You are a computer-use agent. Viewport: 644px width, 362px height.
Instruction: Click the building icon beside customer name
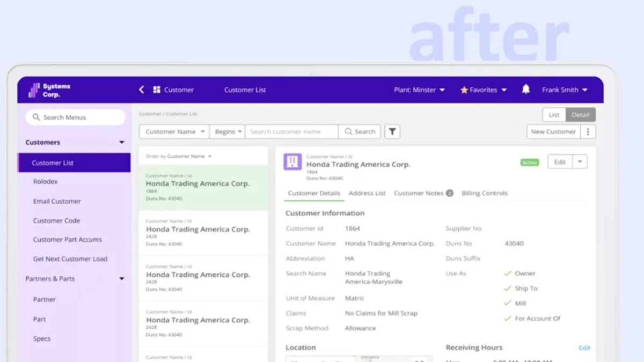292,161
